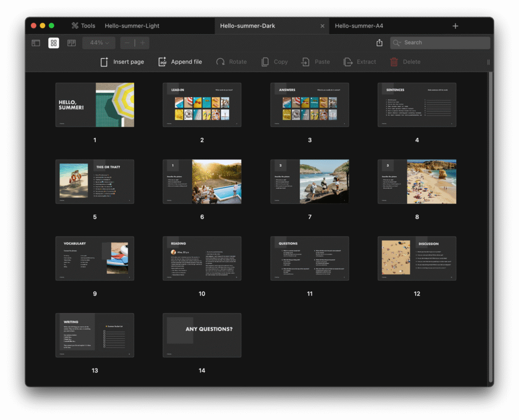Screen dimensions: 519x420
Task: Switch to the Hello-summer-A4 tab
Action: point(358,26)
